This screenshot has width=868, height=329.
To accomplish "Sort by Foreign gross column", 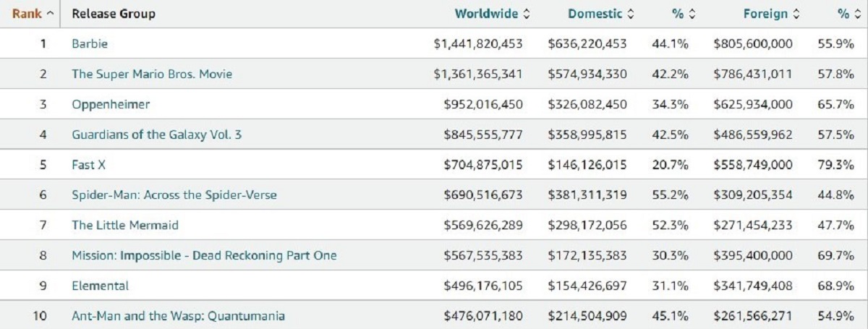I will 771,14.
